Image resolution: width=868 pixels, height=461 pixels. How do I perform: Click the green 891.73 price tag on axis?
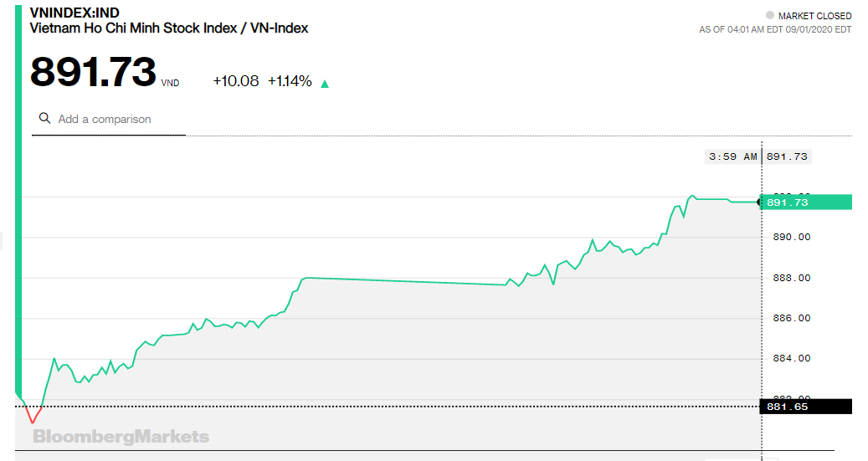pyautogui.click(x=806, y=202)
